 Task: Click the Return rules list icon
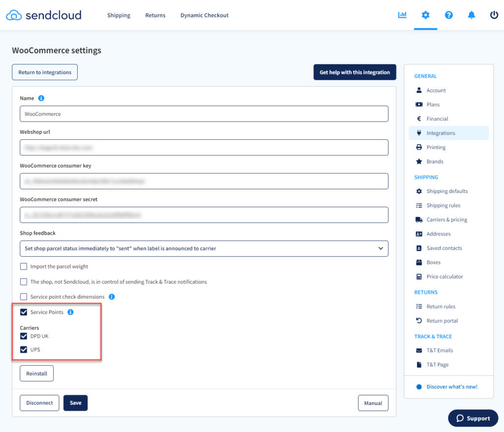[x=419, y=307]
